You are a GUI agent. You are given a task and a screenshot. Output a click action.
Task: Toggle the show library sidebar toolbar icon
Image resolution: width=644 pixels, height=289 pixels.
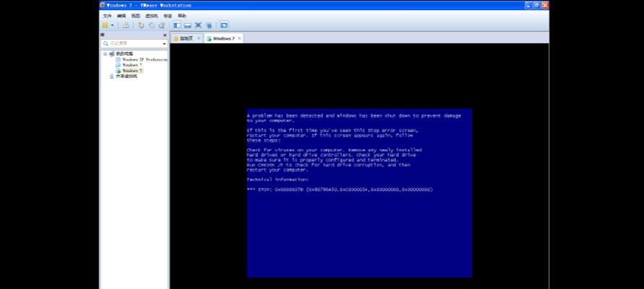pos(177,25)
